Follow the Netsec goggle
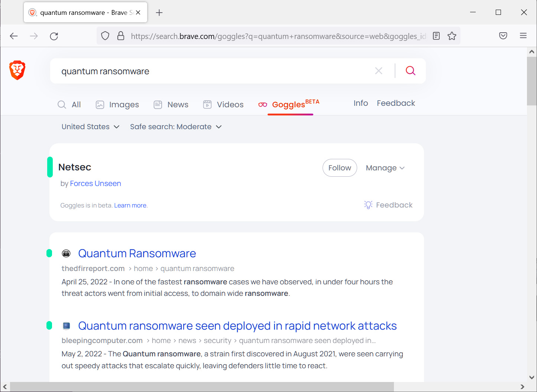 [340, 168]
